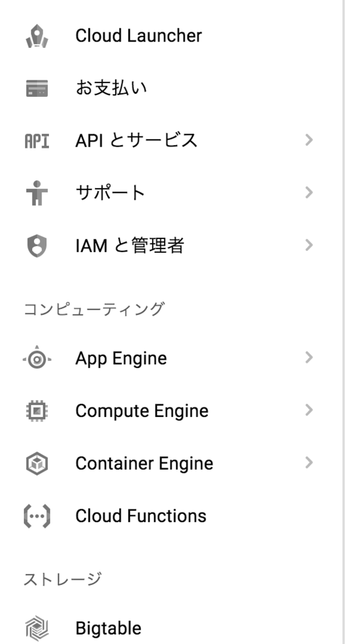Click the Bigtable icon
The width and height of the screenshot is (345, 644).
click(37, 628)
